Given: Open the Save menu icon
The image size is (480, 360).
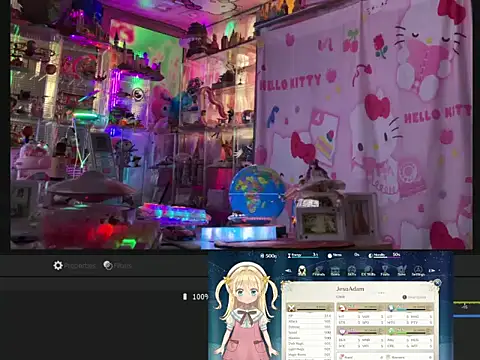Looking at the screenshot, I should click(x=402, y=271).
